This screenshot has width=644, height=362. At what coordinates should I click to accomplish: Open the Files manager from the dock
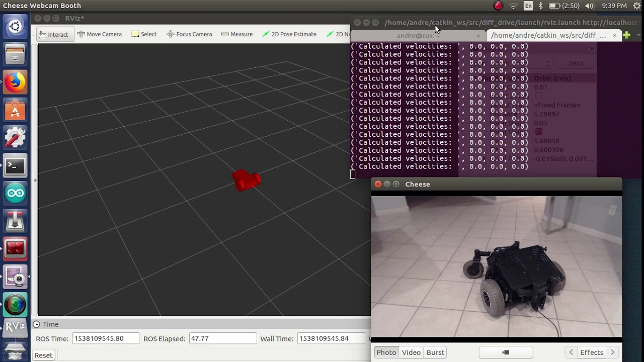tap(15, 54)
